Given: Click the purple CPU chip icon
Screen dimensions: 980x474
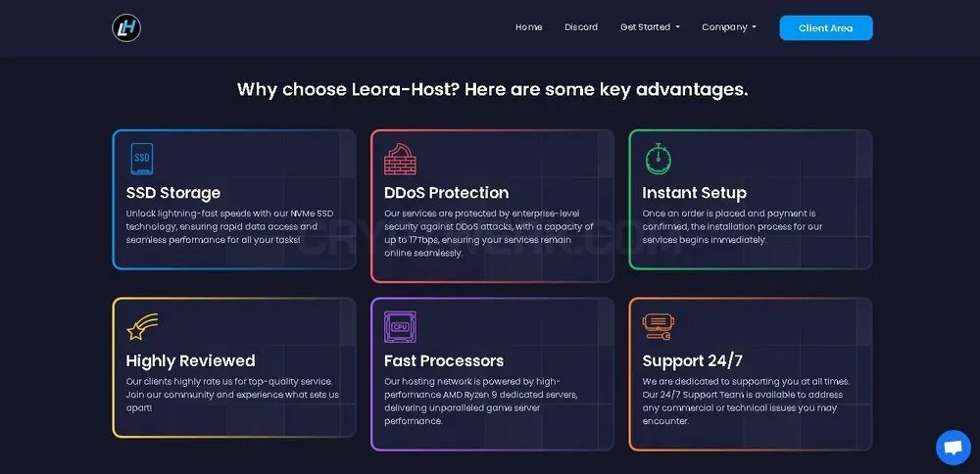Looking at the screenshot, I should (400, 327).
